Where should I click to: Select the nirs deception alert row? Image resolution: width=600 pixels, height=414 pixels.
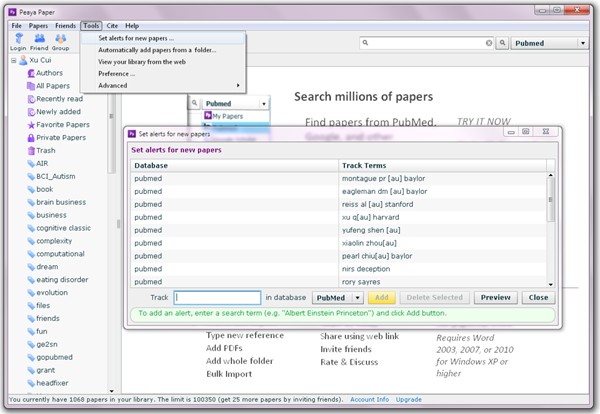coord(339,269)
